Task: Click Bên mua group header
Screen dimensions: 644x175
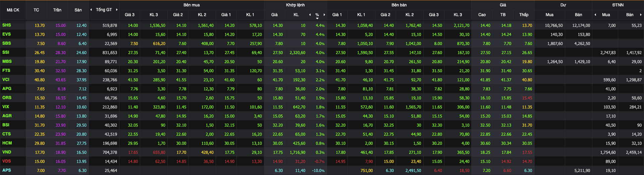Action: pos(192,5)
